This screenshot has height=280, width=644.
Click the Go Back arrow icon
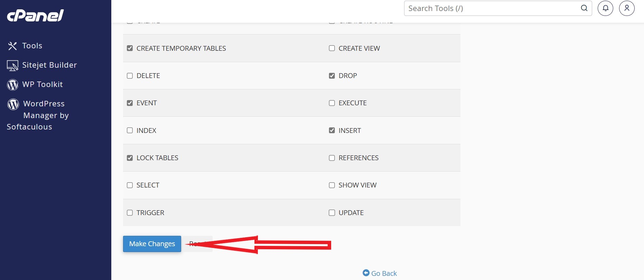(366, 273)
